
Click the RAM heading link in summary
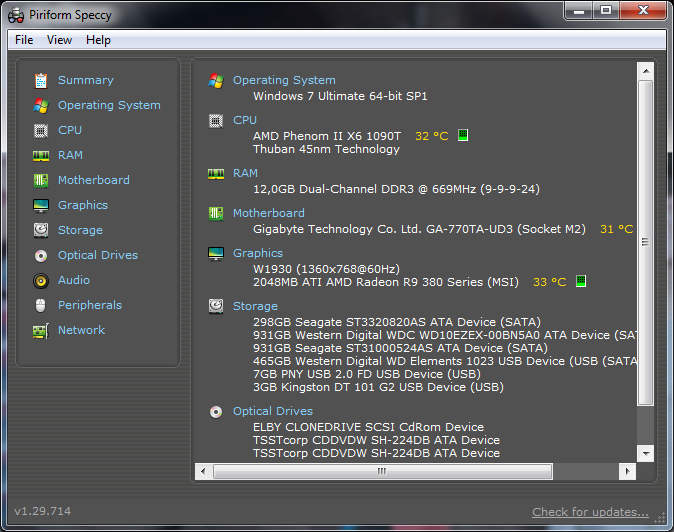[x=245, y=173]
